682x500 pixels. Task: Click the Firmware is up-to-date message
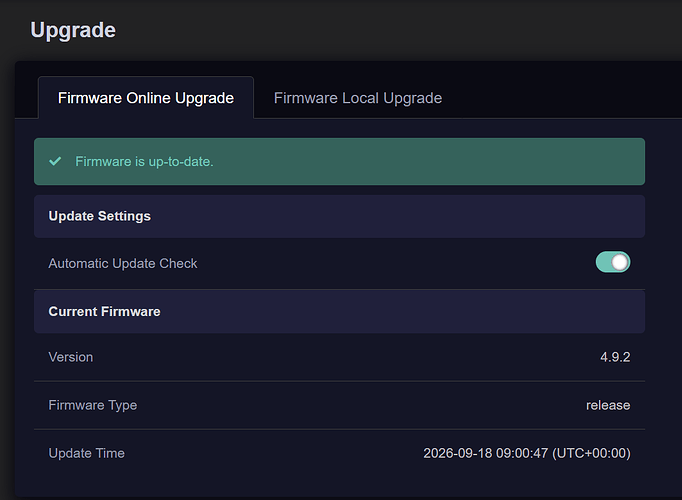click(x=144, y=161)
